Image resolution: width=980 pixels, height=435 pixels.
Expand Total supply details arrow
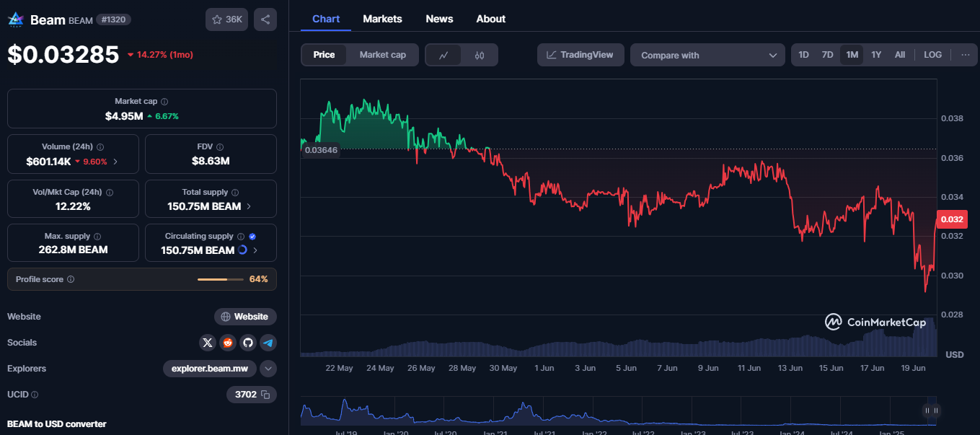(249, 206)
